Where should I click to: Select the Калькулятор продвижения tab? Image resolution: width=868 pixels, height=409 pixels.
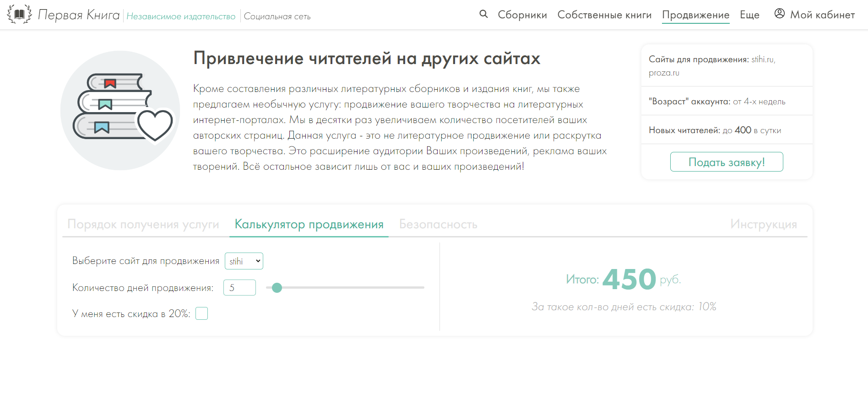click(309, 224)
